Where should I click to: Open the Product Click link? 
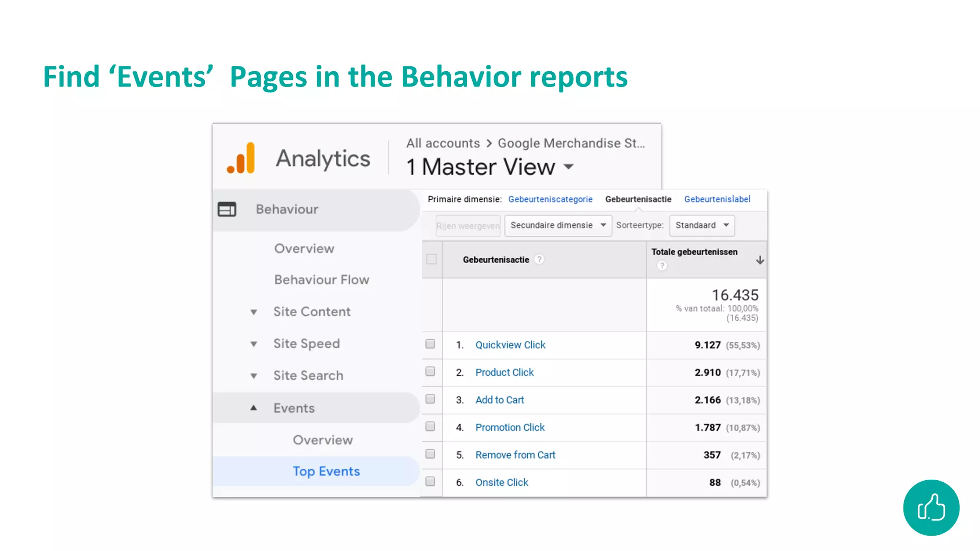click(x=504, y=372)
